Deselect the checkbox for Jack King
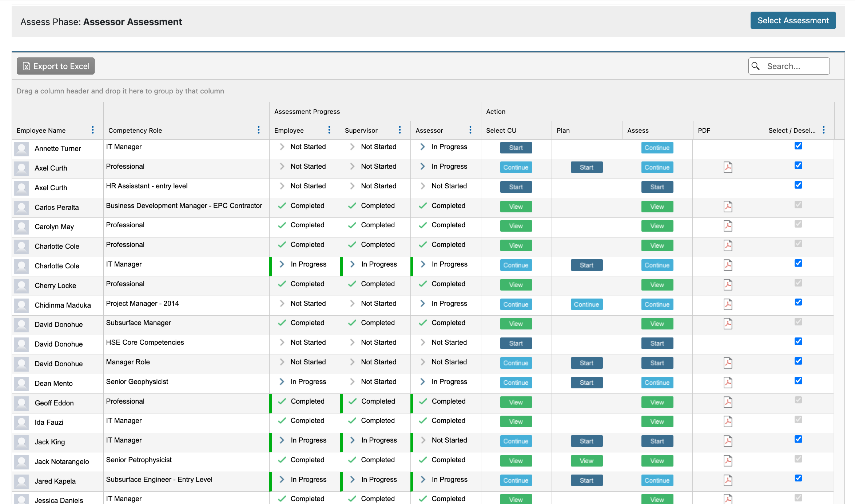The width and height of the screenshot is (855, 504). [798, 439]
